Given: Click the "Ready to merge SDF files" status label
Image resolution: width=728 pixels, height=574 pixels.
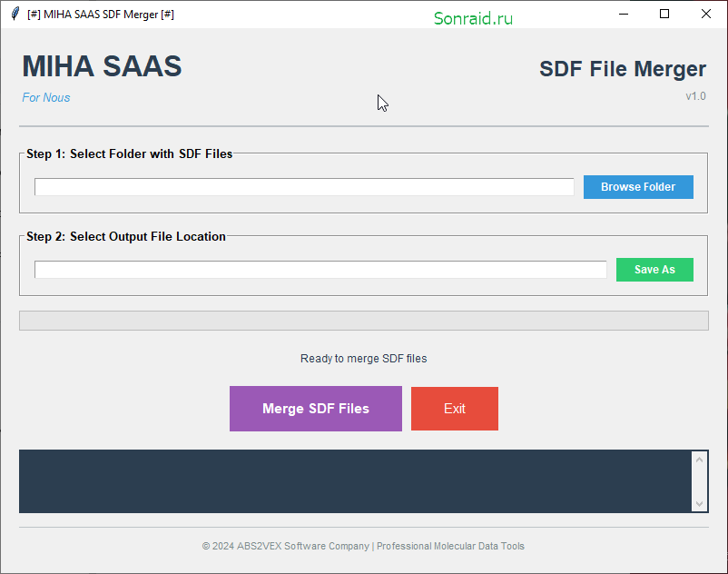Looking at the screenshot, I should coord(363,359).
